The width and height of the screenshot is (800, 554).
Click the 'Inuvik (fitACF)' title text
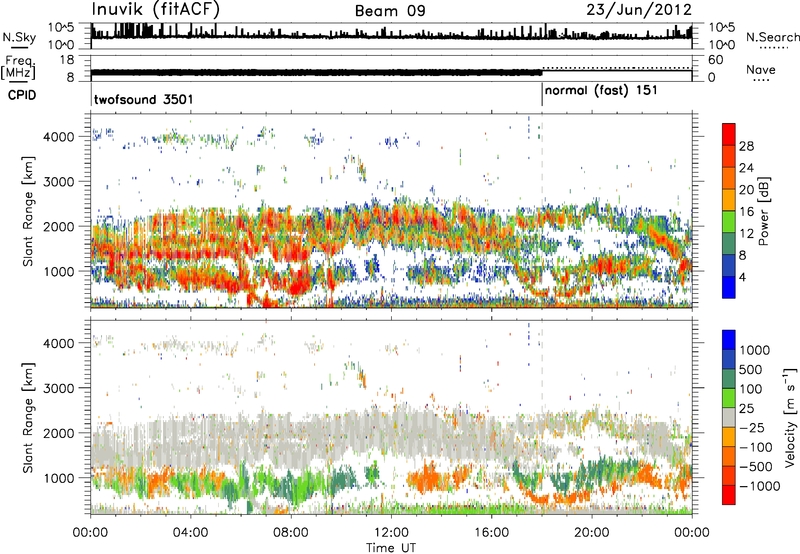[x=156, y=10]
